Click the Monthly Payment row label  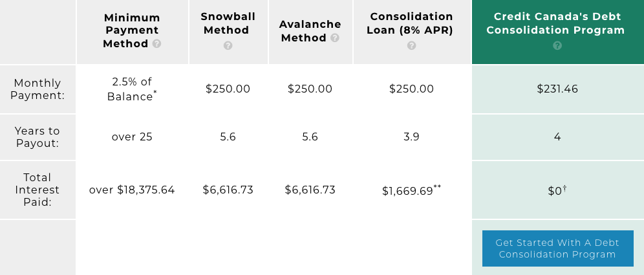point(38,89)
